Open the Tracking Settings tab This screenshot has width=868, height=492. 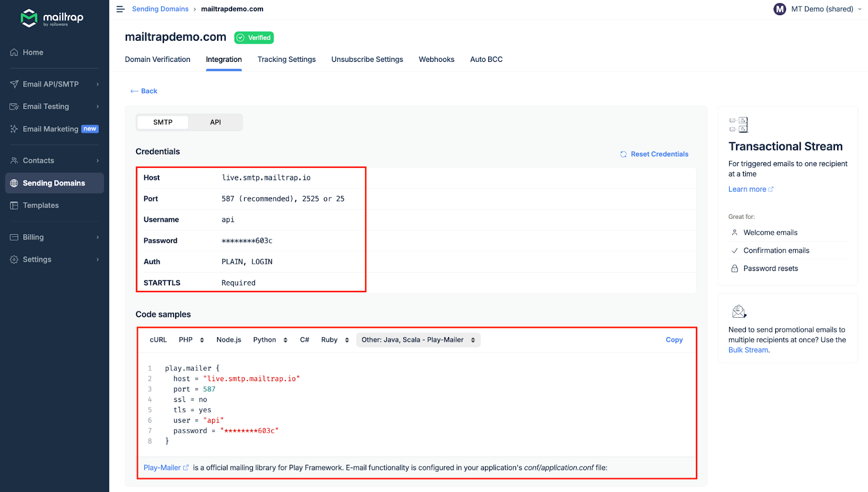point(286,60)
